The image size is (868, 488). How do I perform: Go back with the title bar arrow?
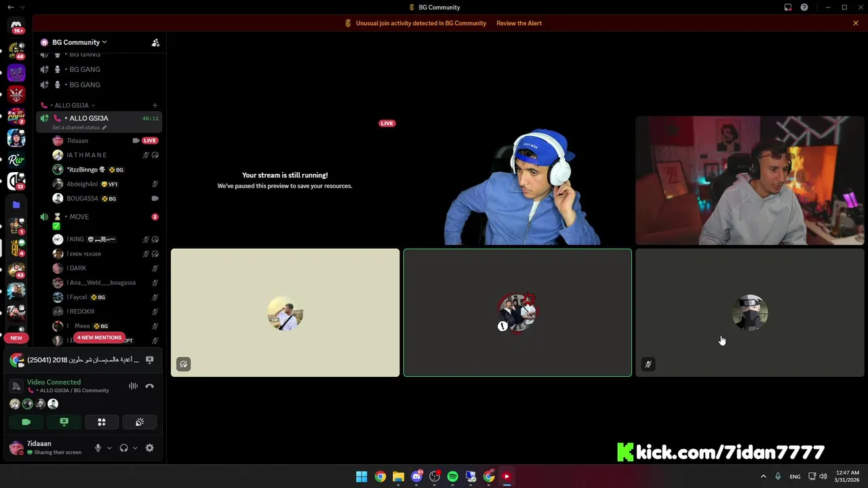[10, 7]
